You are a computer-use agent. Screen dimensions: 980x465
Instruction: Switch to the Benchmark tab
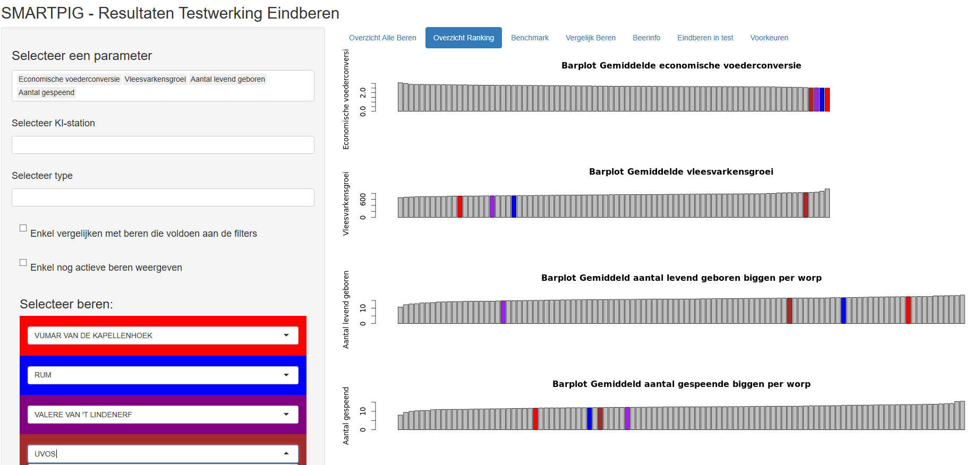530,38
